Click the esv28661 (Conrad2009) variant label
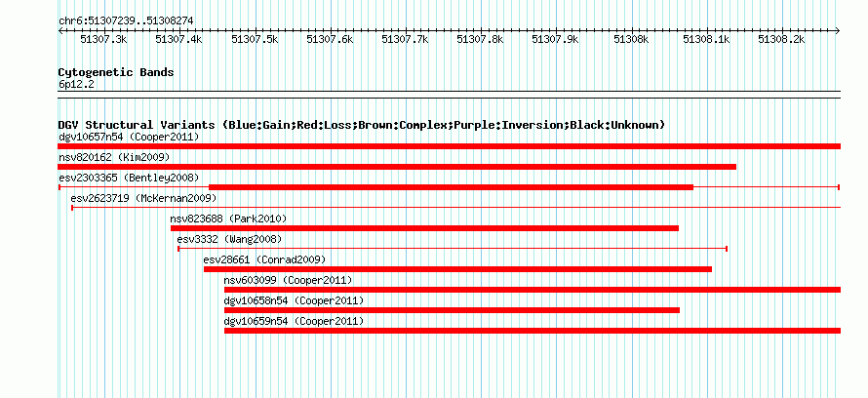 point(264,259)
